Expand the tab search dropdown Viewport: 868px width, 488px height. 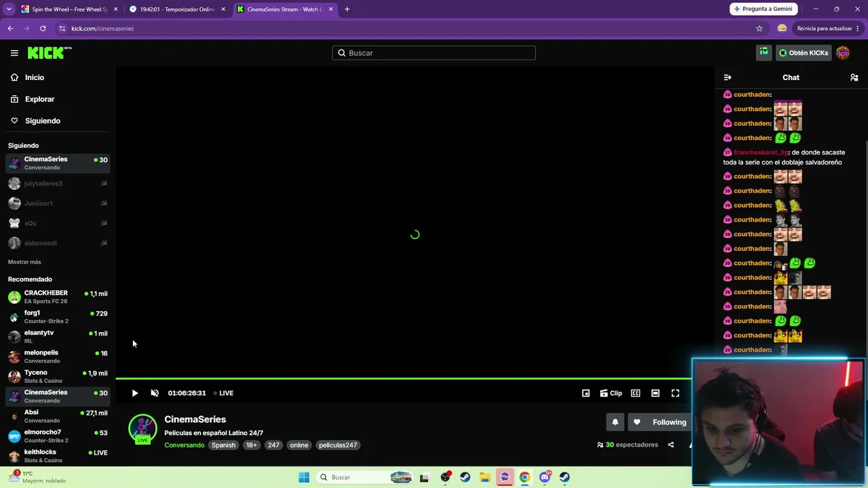(x=9, y=9)
